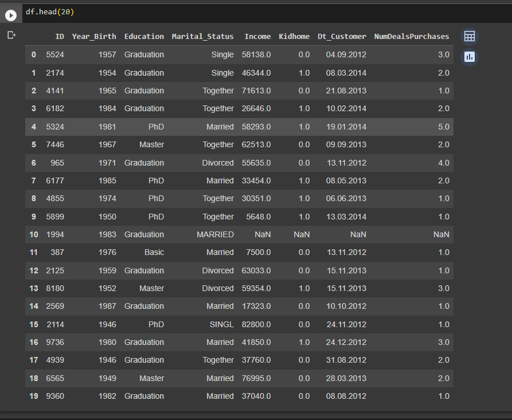Select the NaN value under Dt_Customer

[358, 234]
